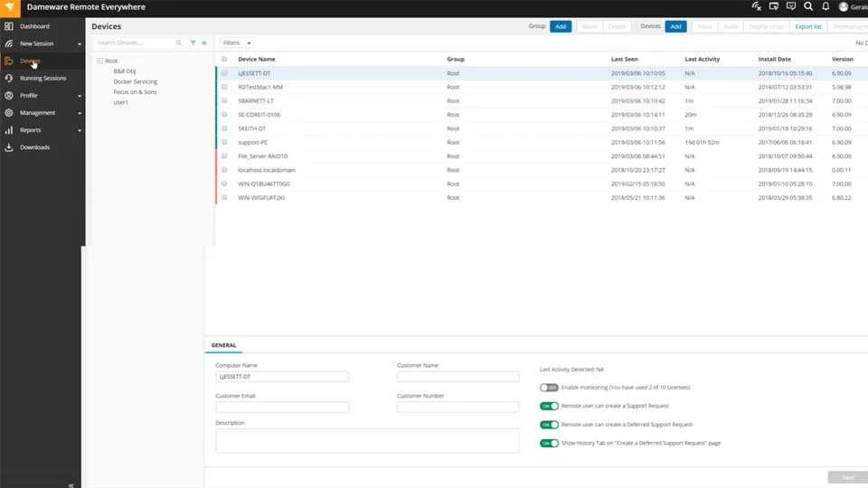Image resolution: width=868 pixels, height=488 pixels.
Task: Click the Dameware orange logo icon
Action: tap(10, 7)
